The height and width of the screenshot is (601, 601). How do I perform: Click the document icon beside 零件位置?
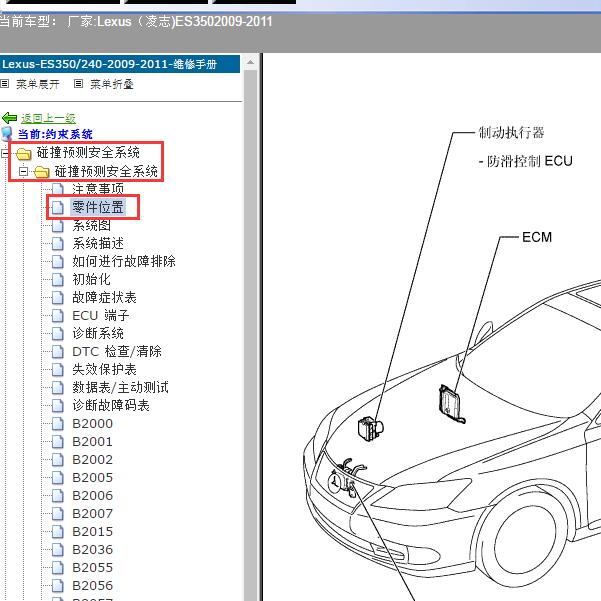tap(57, 207)
